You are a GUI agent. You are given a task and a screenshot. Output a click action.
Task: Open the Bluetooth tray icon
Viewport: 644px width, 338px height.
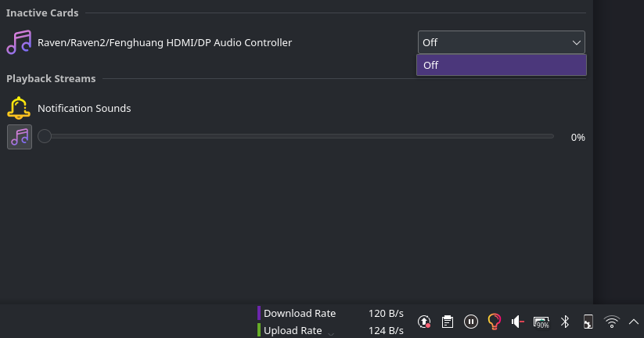565,322
